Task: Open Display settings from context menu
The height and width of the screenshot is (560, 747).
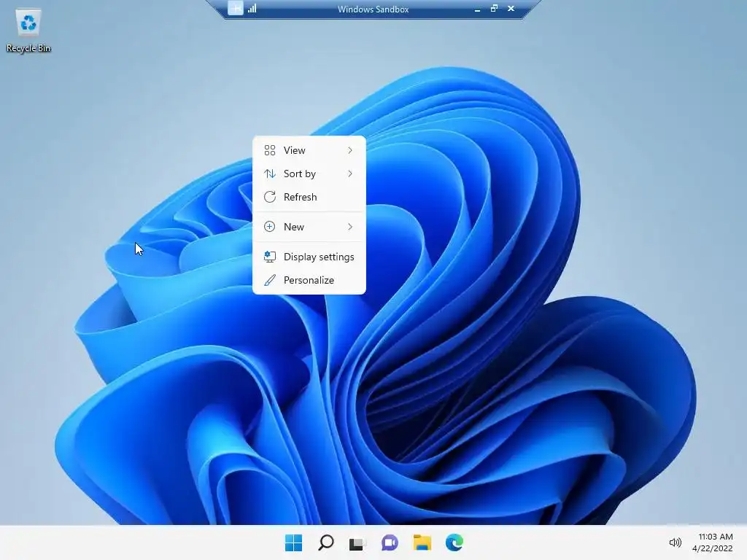Action: (309, 257)
